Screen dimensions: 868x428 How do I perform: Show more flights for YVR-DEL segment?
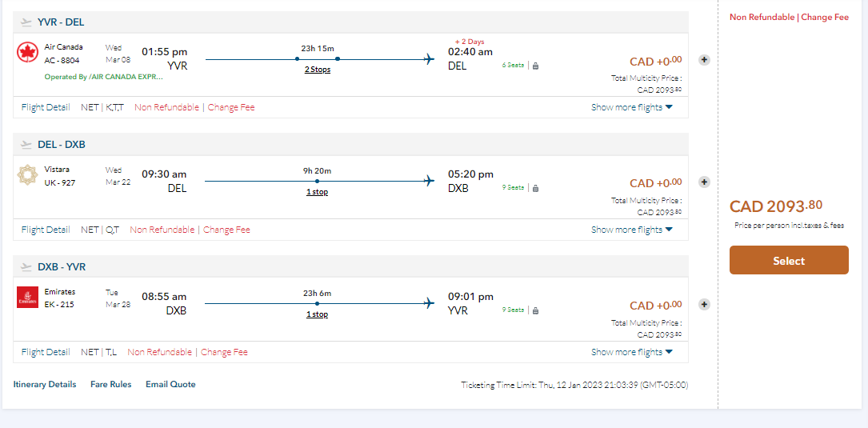point(631,107)
